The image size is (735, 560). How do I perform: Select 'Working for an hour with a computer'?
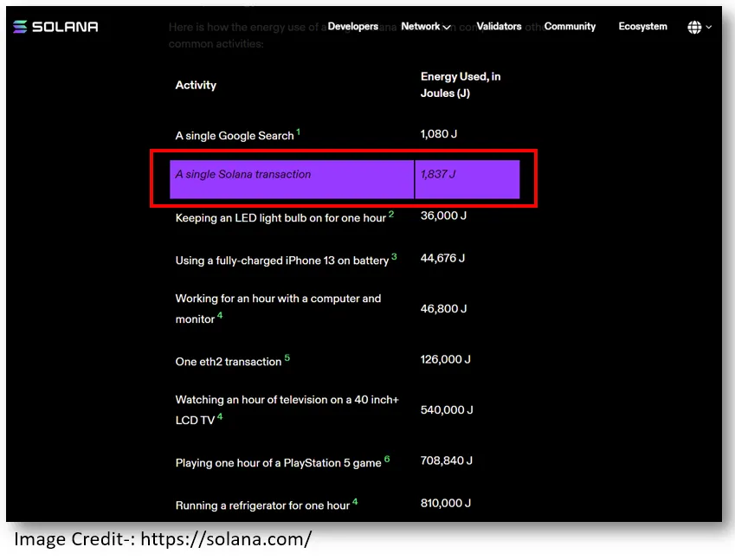(278, 309)
